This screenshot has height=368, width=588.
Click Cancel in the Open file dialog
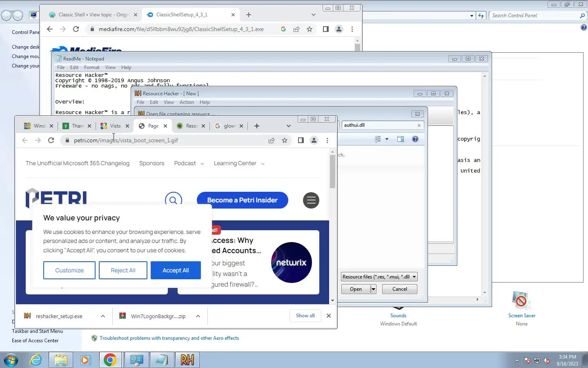pyautogui.click(x=400, y=289)
